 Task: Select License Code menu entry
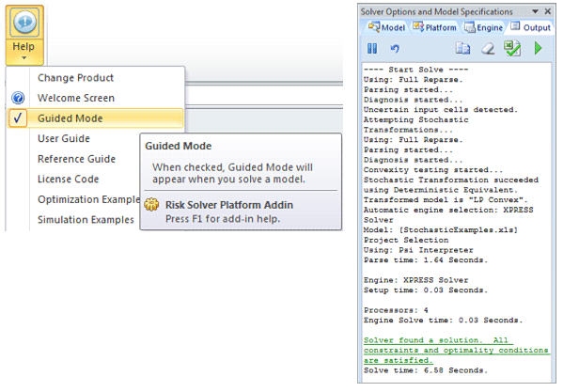coord(68,180)
